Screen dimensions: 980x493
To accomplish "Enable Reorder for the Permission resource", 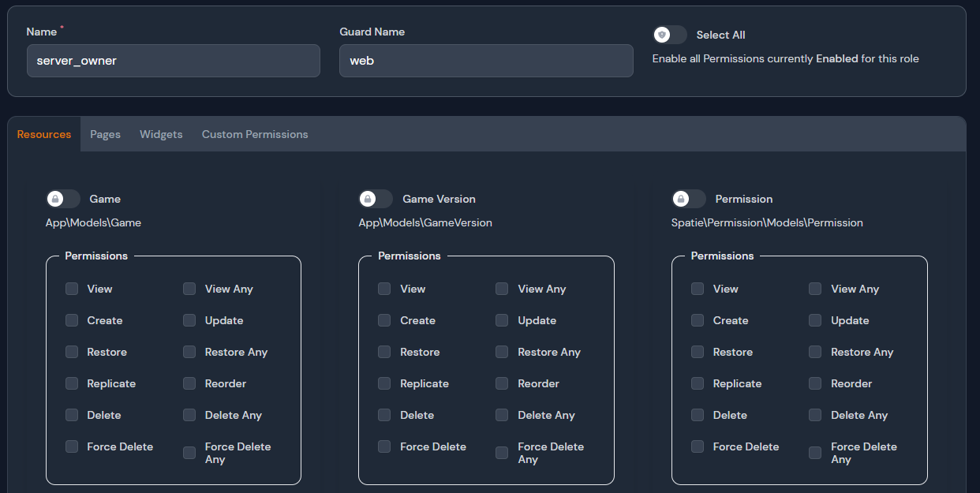I will [x=814, y=383].
